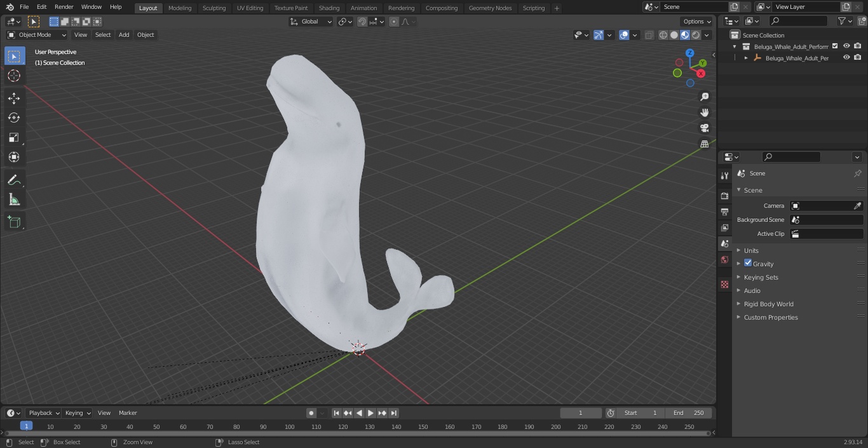Expand the Rigid Body World panel
Viewport: 868px width, 448px height.
click(x=768, y=304)
